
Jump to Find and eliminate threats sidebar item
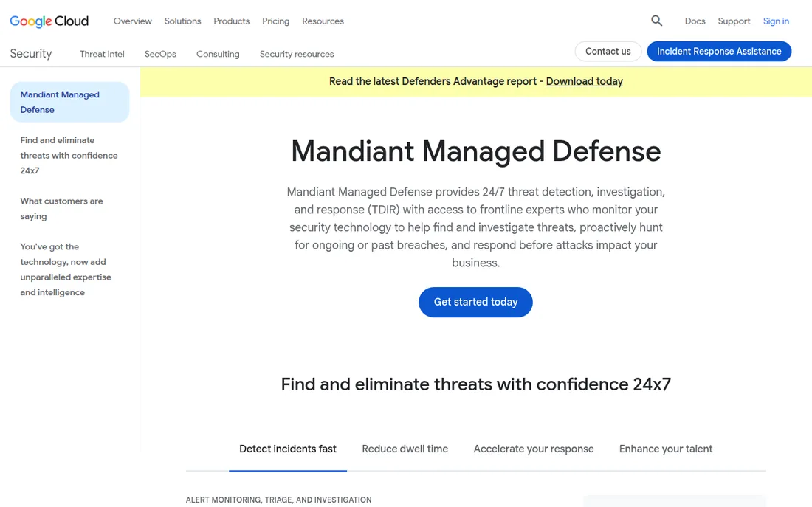tap(69, 156)
